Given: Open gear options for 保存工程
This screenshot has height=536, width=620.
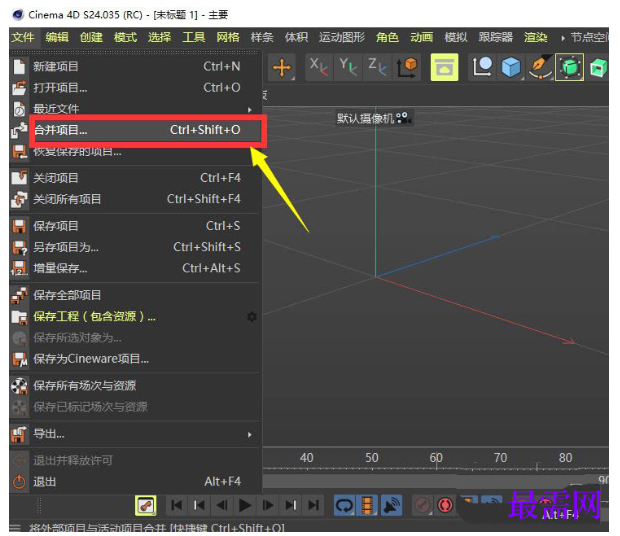Looking at the screenshot, I should (252, 317).
